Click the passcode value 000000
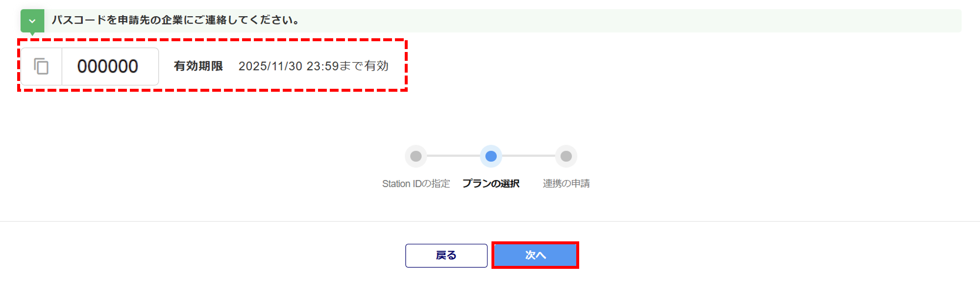Screen dimensions: 980x286 pos(108,66)
